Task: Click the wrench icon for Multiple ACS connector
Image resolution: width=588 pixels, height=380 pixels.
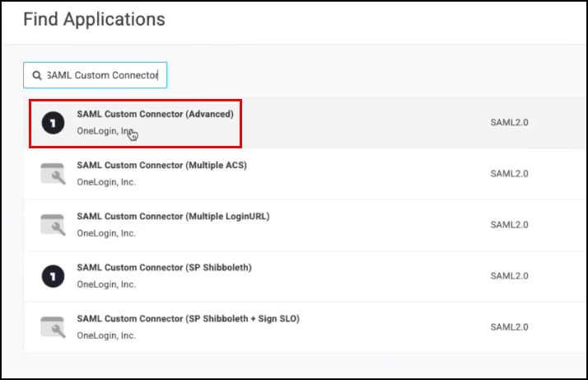Action: click(53, 174)
